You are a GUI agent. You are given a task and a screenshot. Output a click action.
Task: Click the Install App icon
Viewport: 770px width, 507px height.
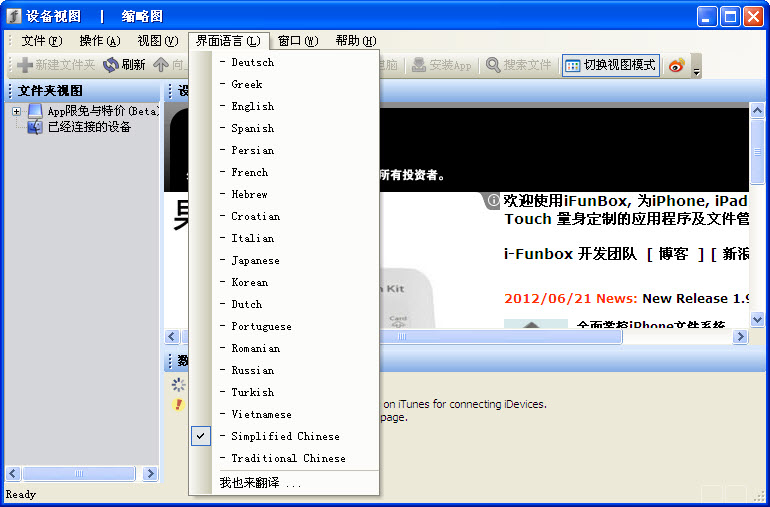[419, 65]
